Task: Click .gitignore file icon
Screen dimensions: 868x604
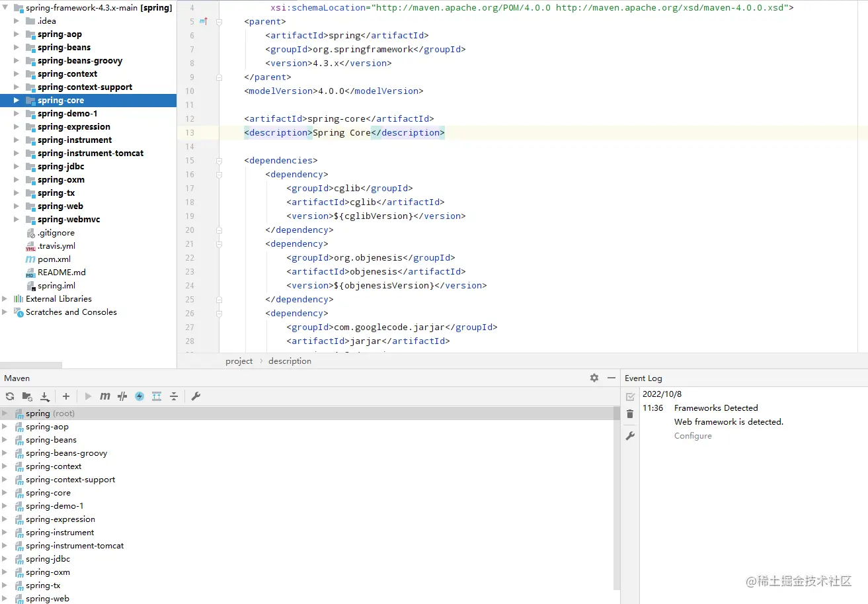Action: (30, 233)
